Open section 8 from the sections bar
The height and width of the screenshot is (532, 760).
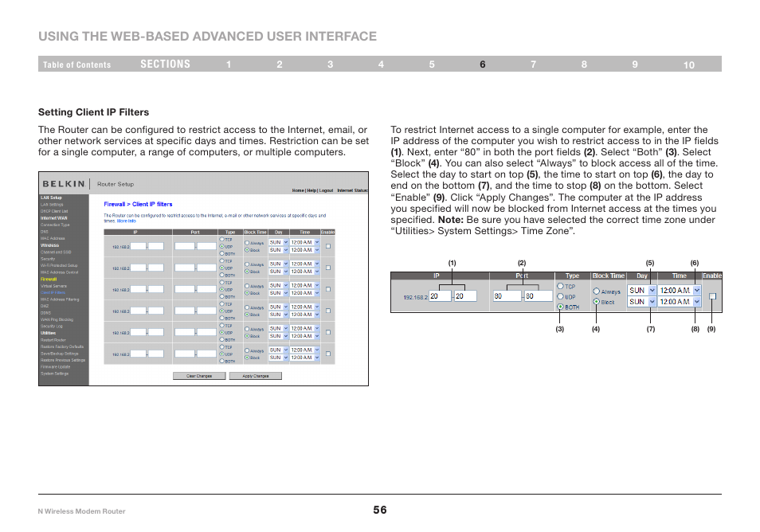(584, 65)
